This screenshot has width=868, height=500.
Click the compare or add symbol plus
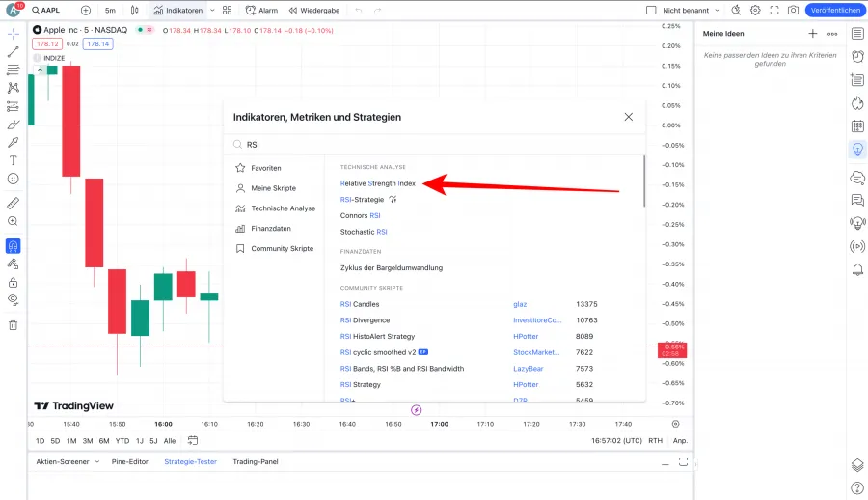coord(86,10)
